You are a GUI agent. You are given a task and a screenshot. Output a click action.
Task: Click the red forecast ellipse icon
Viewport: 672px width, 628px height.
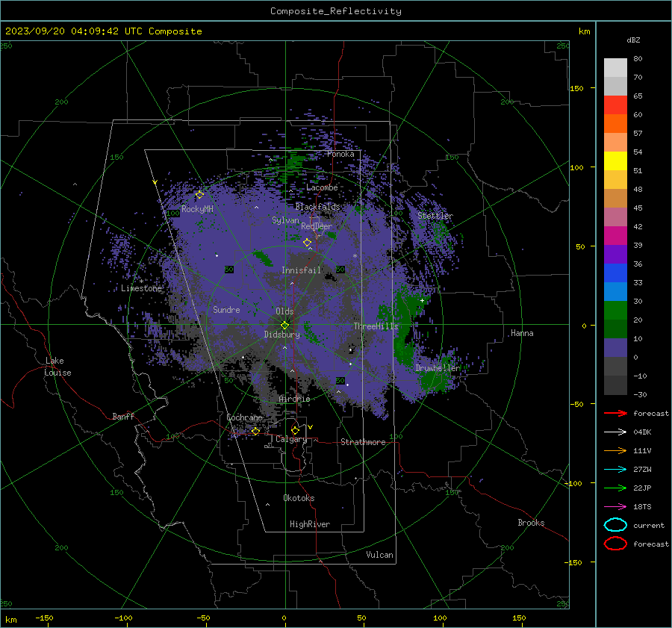(x=615, y=544)
